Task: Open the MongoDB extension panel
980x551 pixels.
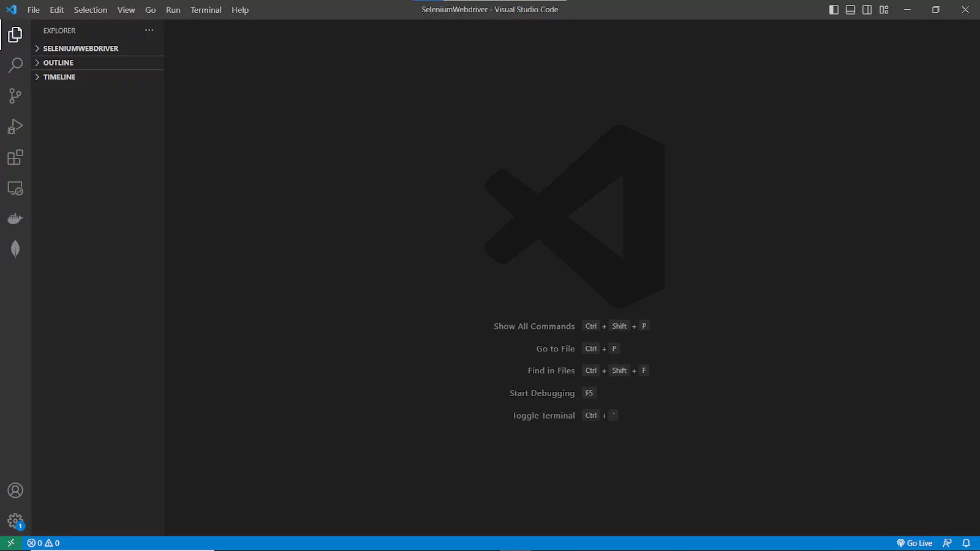Action: [15, 249]
